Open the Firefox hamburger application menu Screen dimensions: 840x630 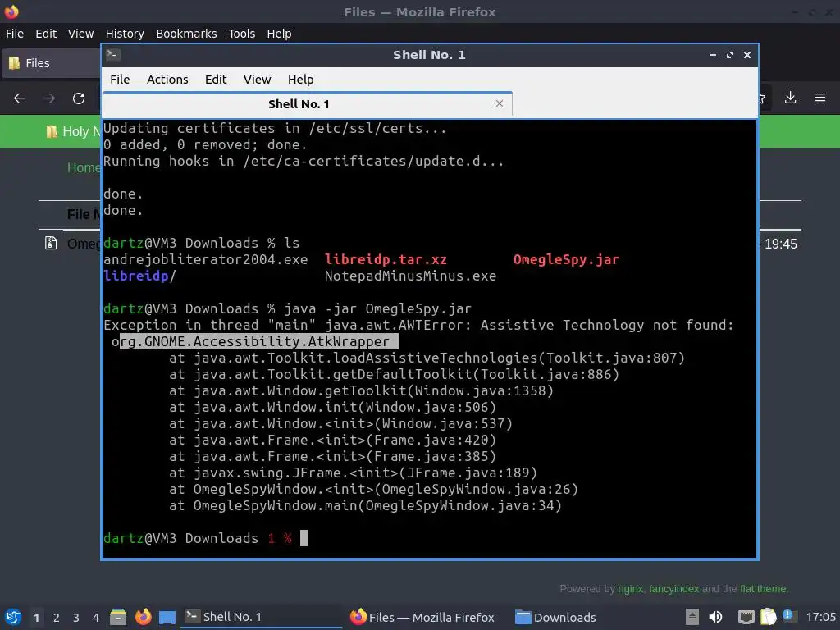(x=819, y=98)
